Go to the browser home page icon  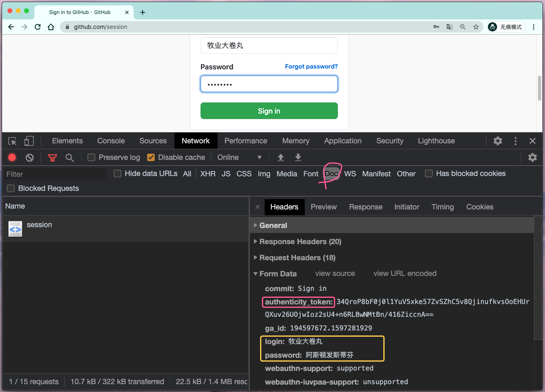click(x=51, y=27)
